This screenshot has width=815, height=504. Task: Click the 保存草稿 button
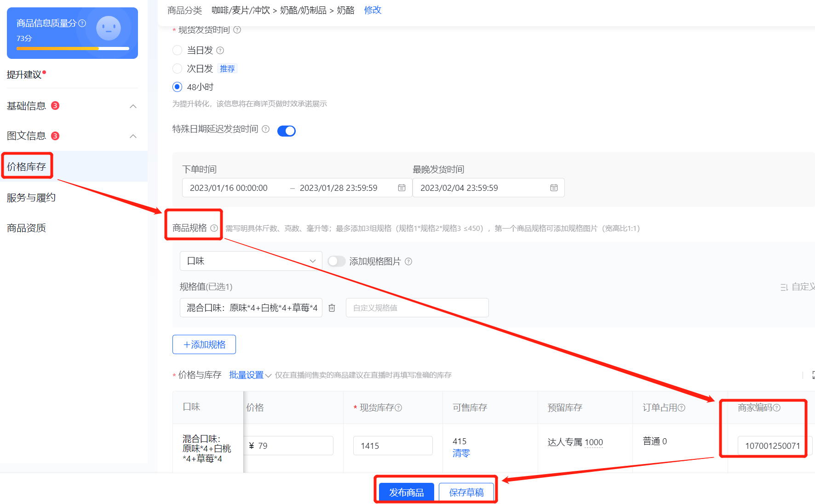[466, 493]
